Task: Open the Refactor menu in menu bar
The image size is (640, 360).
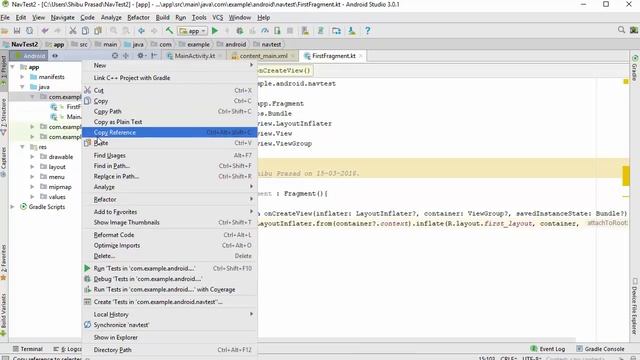Action: pyautogui.click(x=138, y=18)
